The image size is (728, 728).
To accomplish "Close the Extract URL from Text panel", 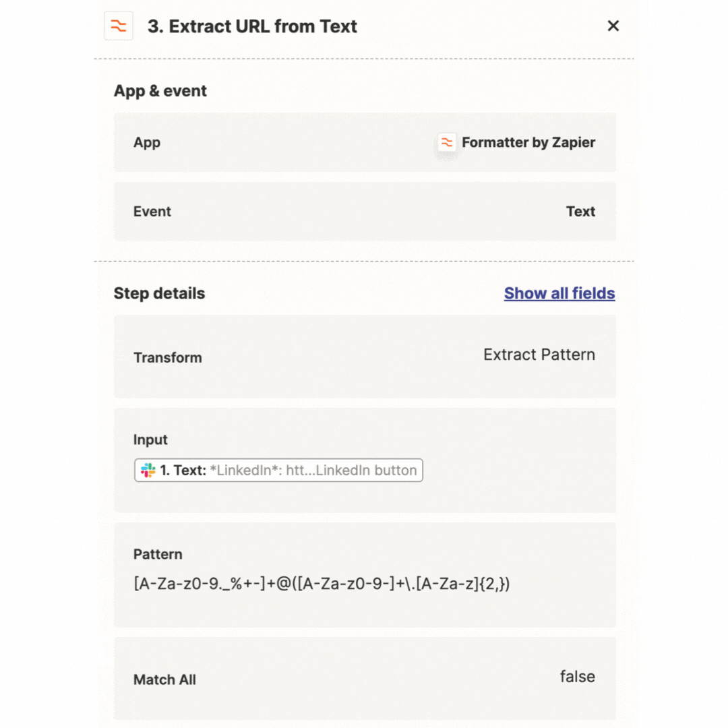I will (613, 26).
